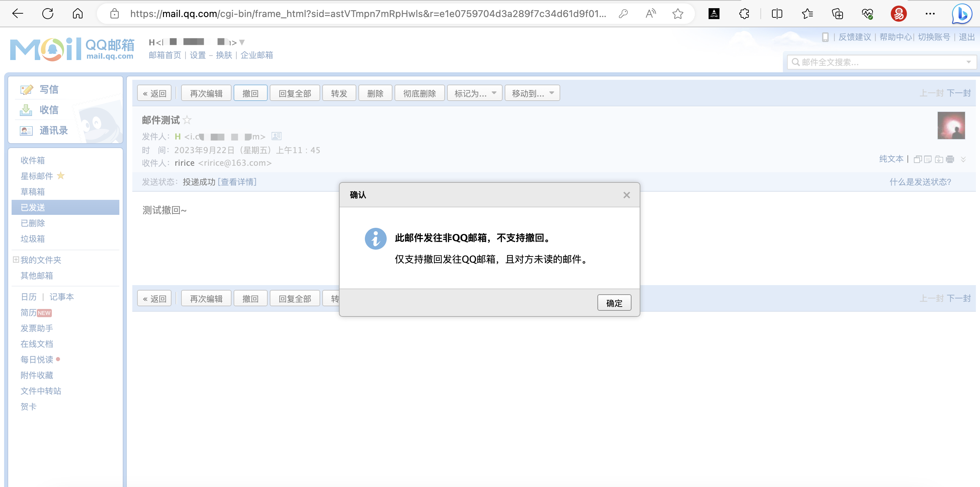Click the search magnifier in mail search box
The height and width of the screenshot is (487, 980).
pos(796,62)
